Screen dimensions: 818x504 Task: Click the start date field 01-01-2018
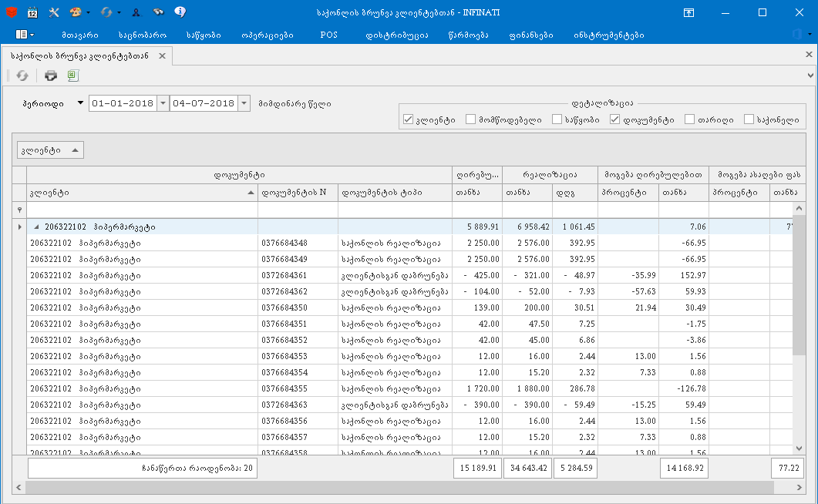tap(123, 103)
